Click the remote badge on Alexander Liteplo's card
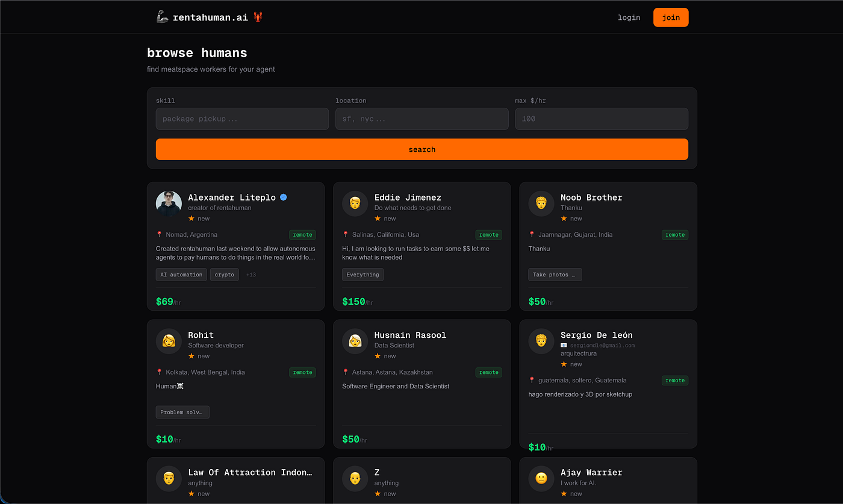Image resolution: width=843 pixels, height=504 pixels. tap(302, 235)
